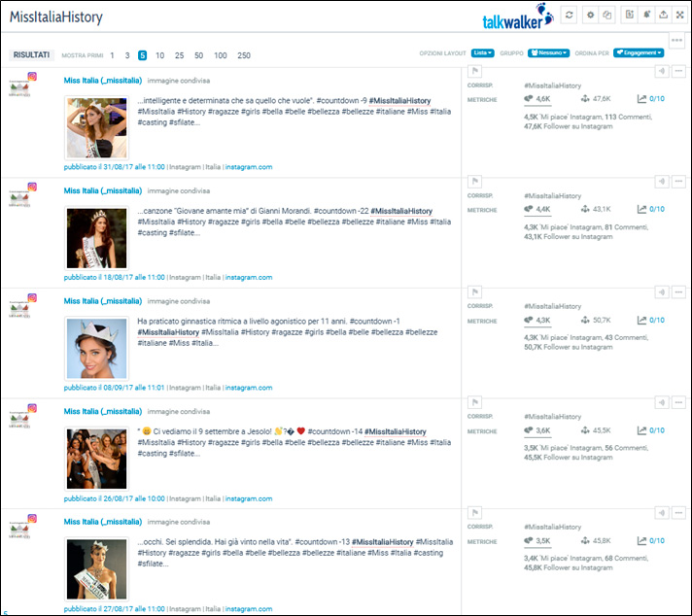Open more options for countdown -14 post
This screenshot has height=616, width=692.
point(678,402)
